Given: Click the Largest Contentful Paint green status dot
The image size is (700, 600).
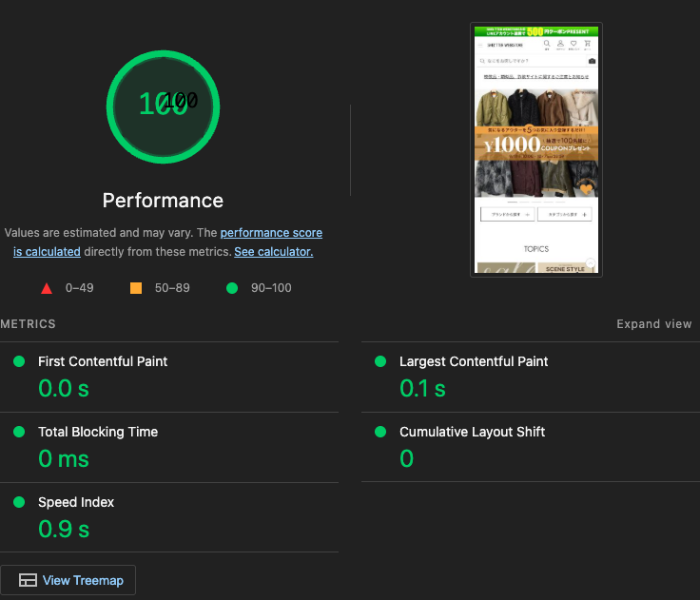Looking at the screenshot, I should click(380, 361).
